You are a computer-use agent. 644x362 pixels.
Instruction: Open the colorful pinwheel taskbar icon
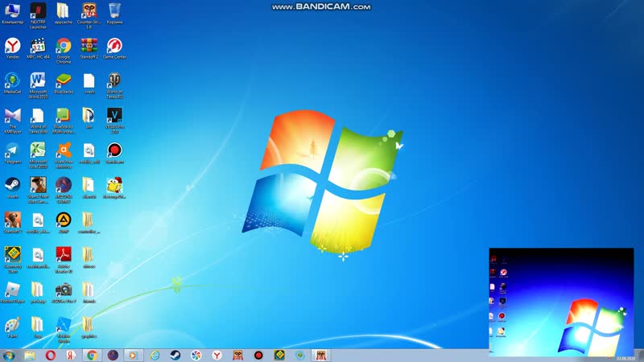[196, 356]
